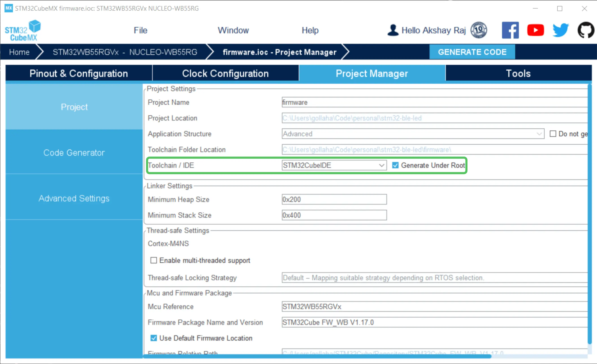Viewport: 597px width, 364px height.
Task: Go to Home breadcrumb
Action: [x=19, y=52]
